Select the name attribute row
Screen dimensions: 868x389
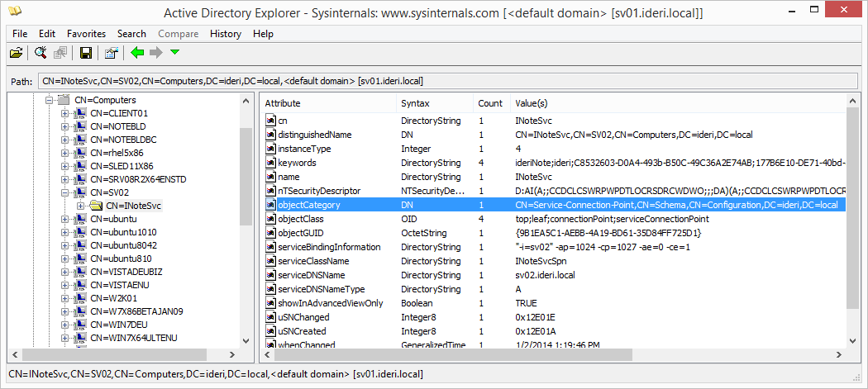[554, 177]
